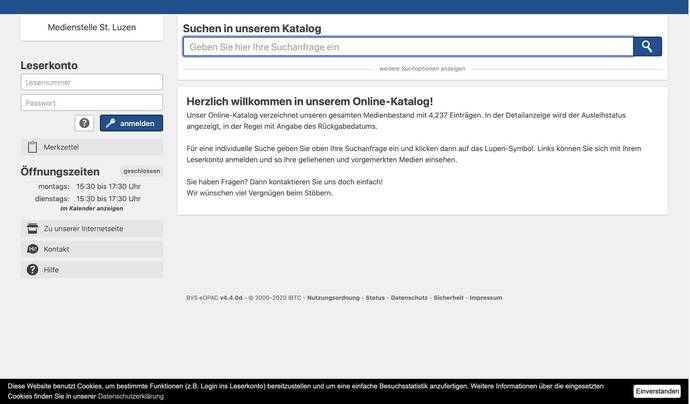690x404 pixels.
Task: Click the Hilfe question mark icon
Action: 33,269
